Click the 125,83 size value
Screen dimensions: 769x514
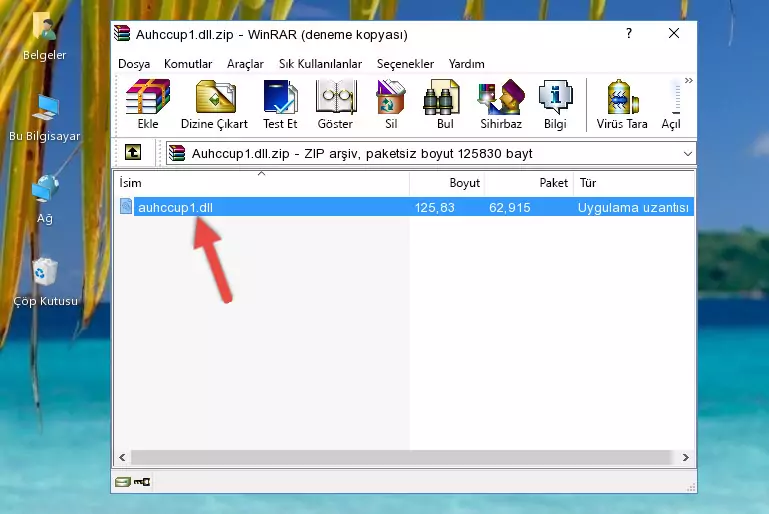point(434,207)
